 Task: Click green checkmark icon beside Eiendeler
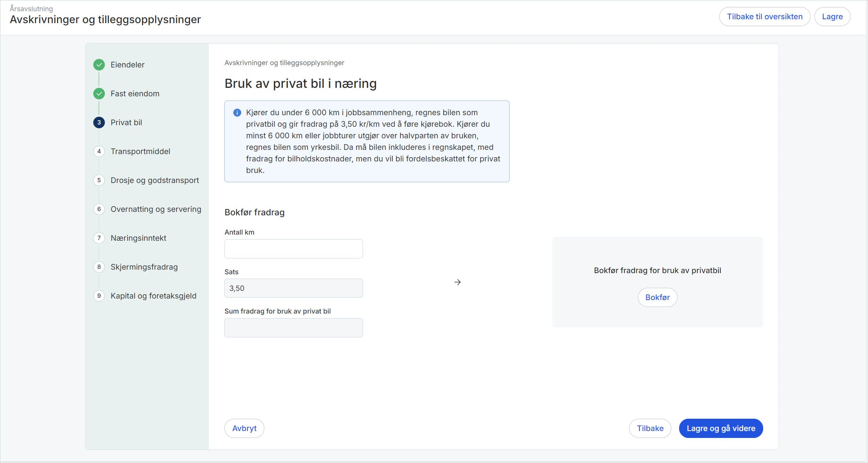(99, 65)
